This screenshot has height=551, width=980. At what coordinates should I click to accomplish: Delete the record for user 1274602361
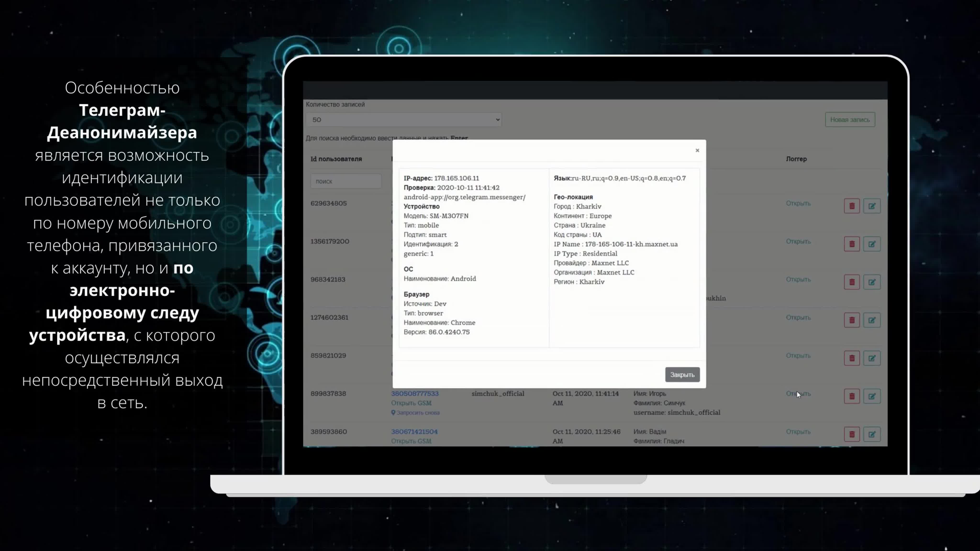tap(852, 320)
